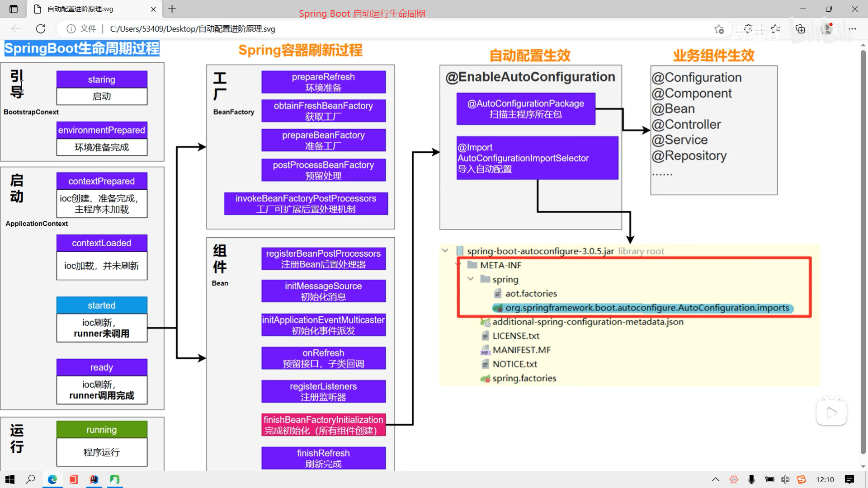Click the vertical page scrollbar

tap(863, 253)
